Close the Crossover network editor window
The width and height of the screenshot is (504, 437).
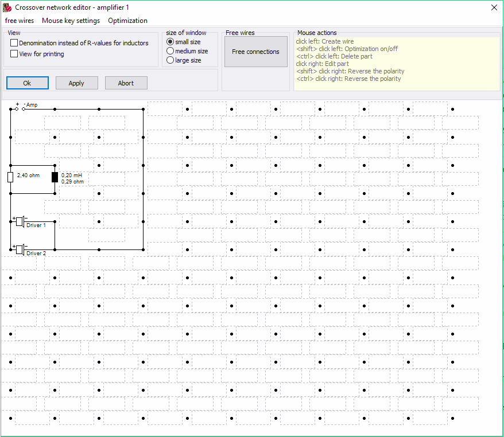click(x=494, y=7)
